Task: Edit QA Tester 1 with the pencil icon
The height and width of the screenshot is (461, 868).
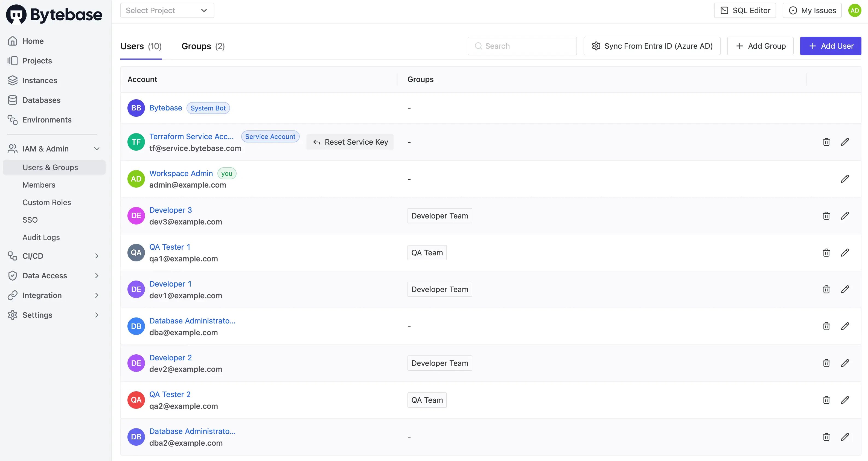Action: coord(845,252)
